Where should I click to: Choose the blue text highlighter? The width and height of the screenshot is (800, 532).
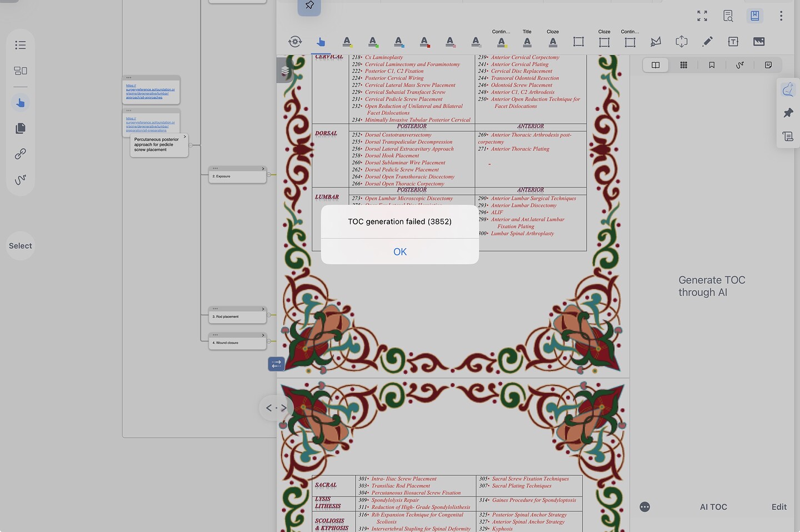pos(398,42)
